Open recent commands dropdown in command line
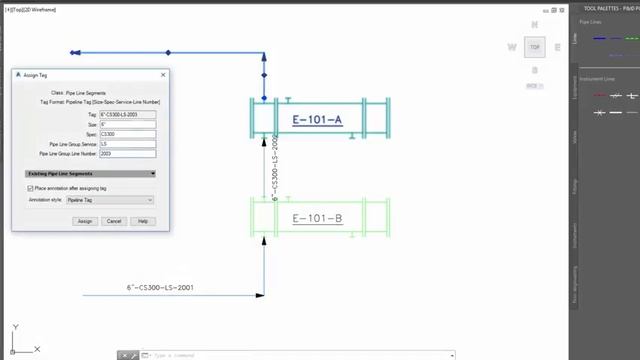This screenshot has width=640, height=360. point(146,356)
